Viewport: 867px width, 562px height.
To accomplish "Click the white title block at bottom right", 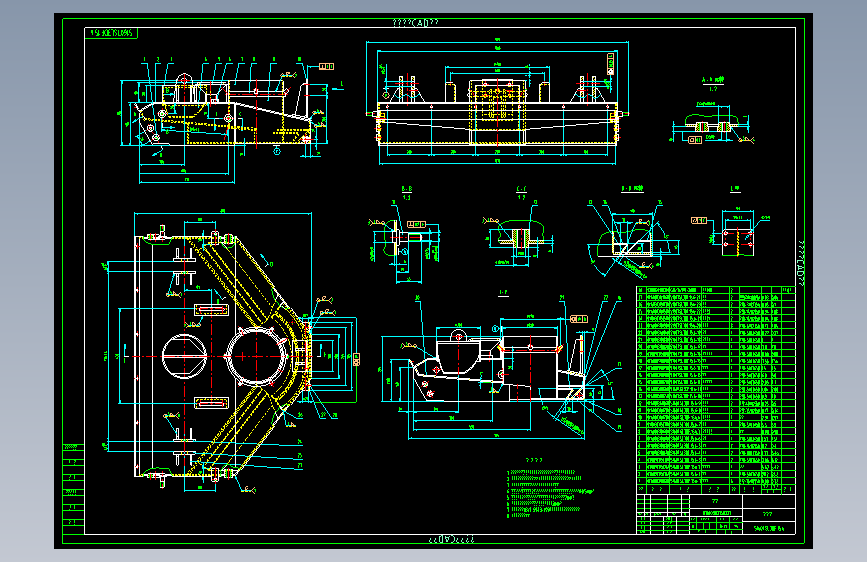I will point(716,514).
